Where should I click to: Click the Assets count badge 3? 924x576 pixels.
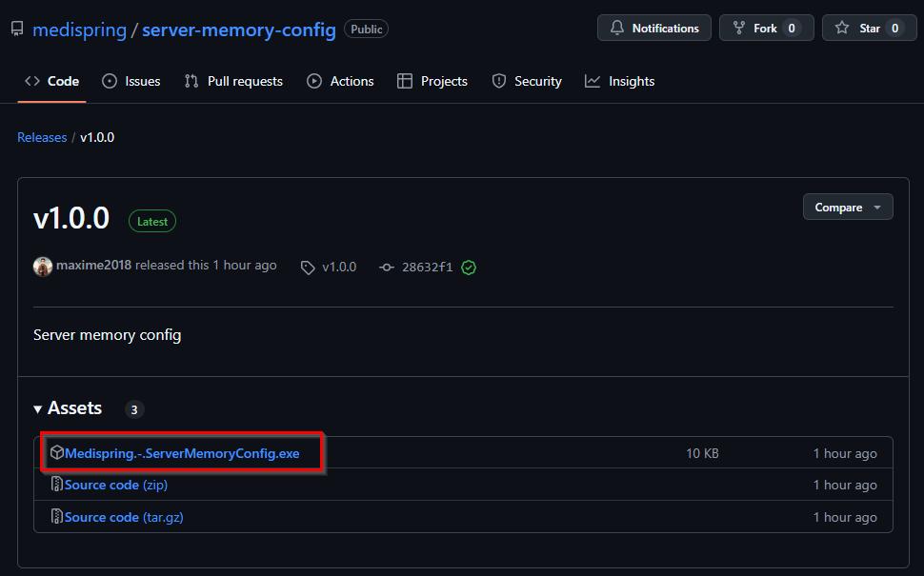tap(134, 409)
